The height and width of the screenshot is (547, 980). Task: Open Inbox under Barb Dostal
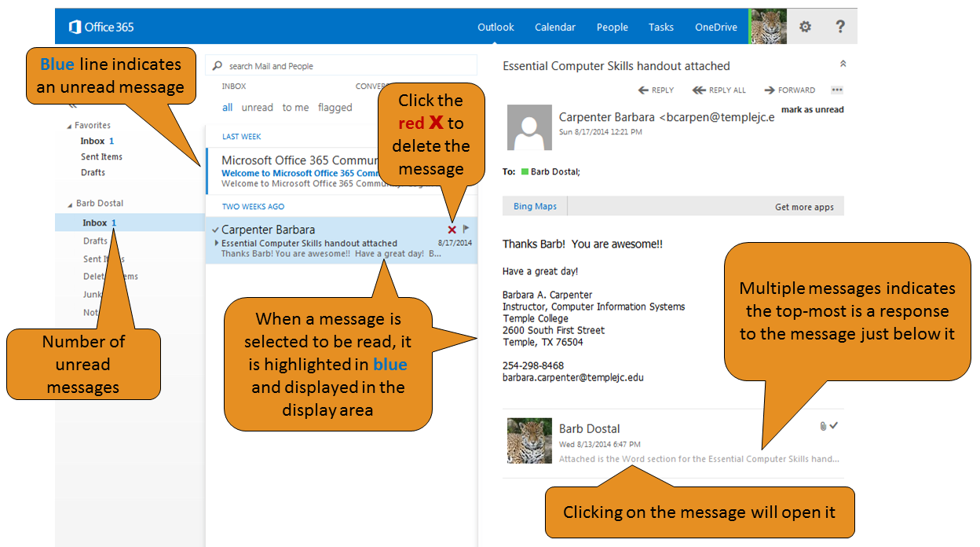click(95, 223)
